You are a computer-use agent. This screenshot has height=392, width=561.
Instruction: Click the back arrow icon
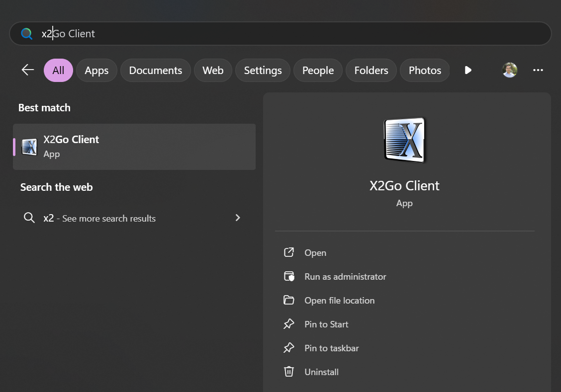click(27, 70)
